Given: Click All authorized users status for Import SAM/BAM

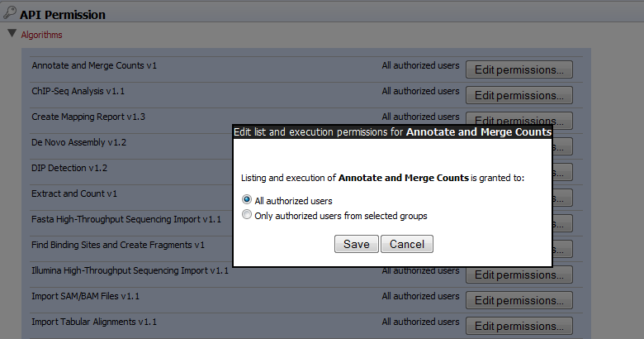Looking at the screenshot, I should (420, 296).
